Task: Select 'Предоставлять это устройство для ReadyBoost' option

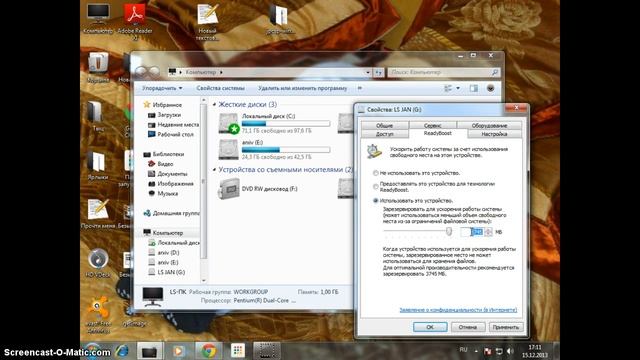Action: [x=375, y=187]
